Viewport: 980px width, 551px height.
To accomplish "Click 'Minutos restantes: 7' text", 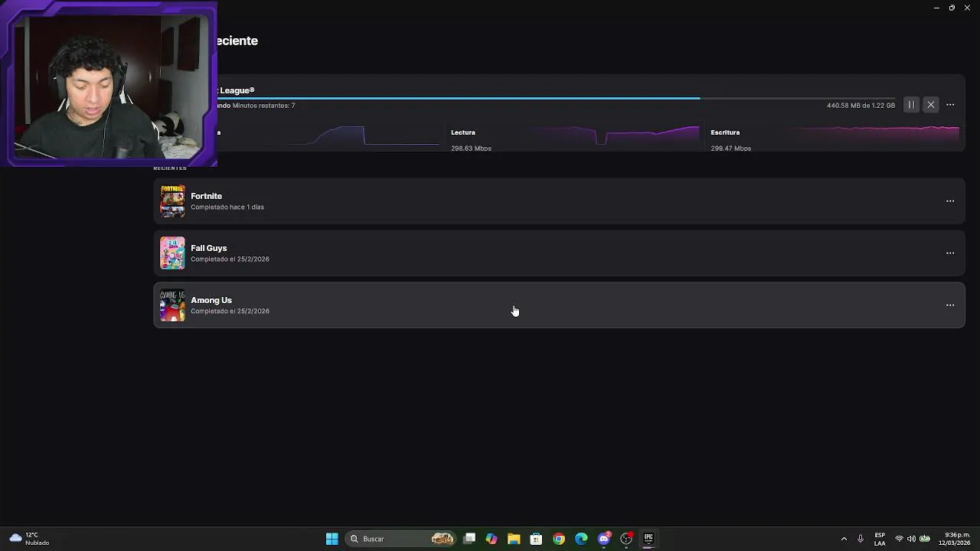I will point(263,106).
